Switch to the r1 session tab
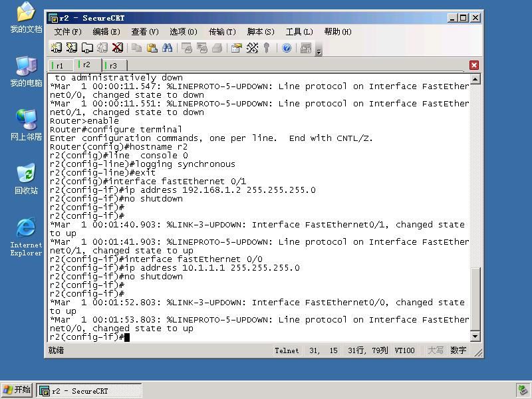 pyautogui.click(x=60, y=66)
